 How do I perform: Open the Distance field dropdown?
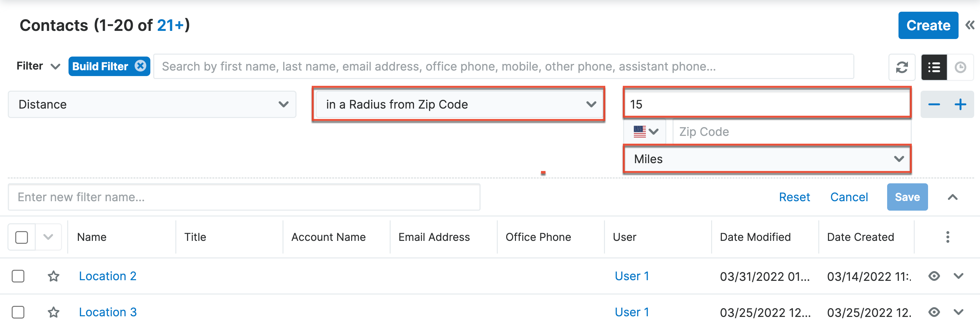(x=152, y=104)
